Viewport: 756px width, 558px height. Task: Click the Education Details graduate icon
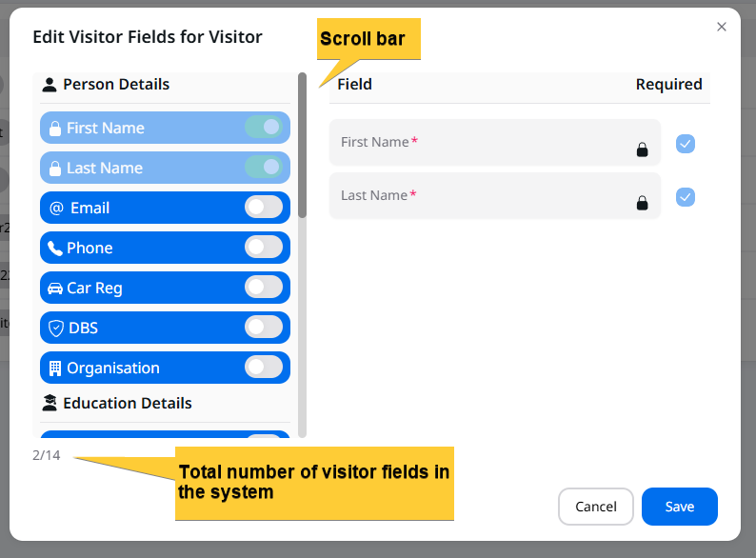coord(50,404)
